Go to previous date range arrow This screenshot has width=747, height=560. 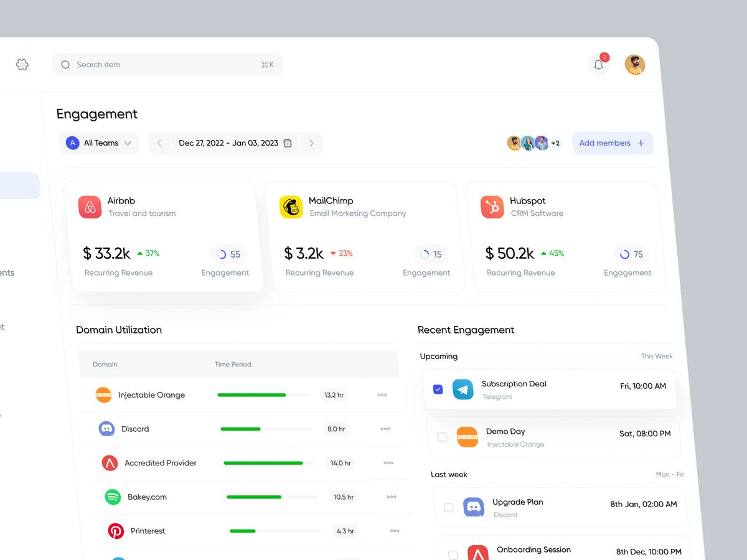pyautogui.click(x=159, y=143)
